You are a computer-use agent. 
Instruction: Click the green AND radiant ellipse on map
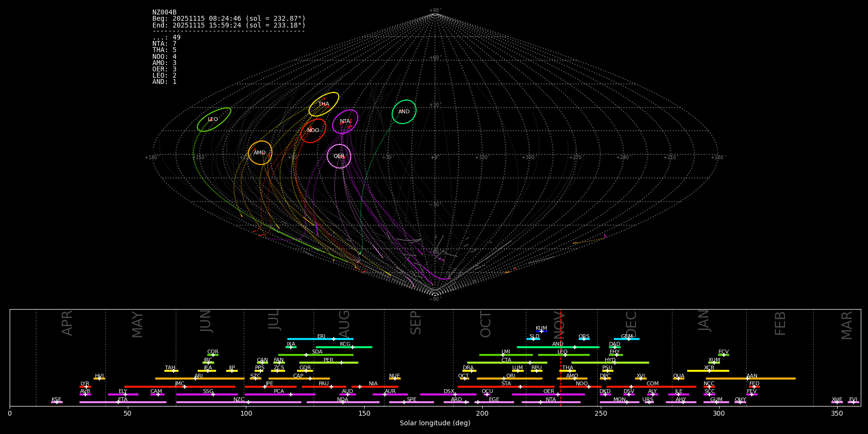coord(404,112)
